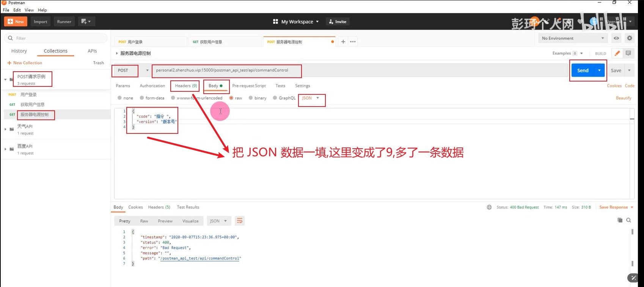Expand the 天气API collection folder
This screenshot has height=287, width=644.
(6, 129)
